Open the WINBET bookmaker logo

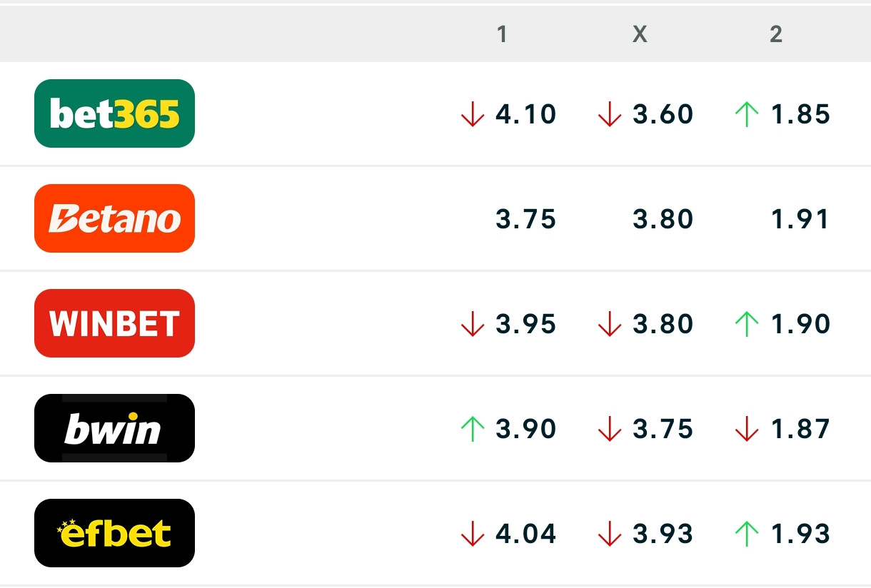coord(114,323)
